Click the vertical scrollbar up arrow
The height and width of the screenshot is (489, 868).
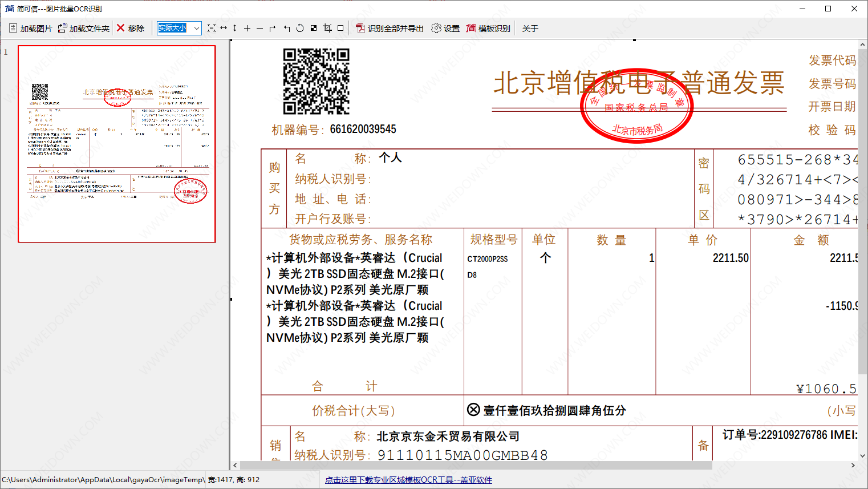(862, 45)
